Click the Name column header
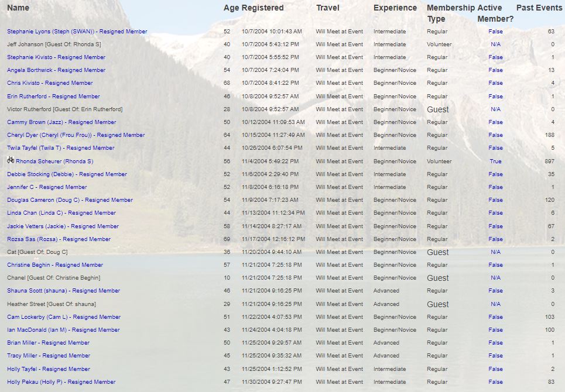The height and width of the screenshot is (392, 565). coord(18,8)
